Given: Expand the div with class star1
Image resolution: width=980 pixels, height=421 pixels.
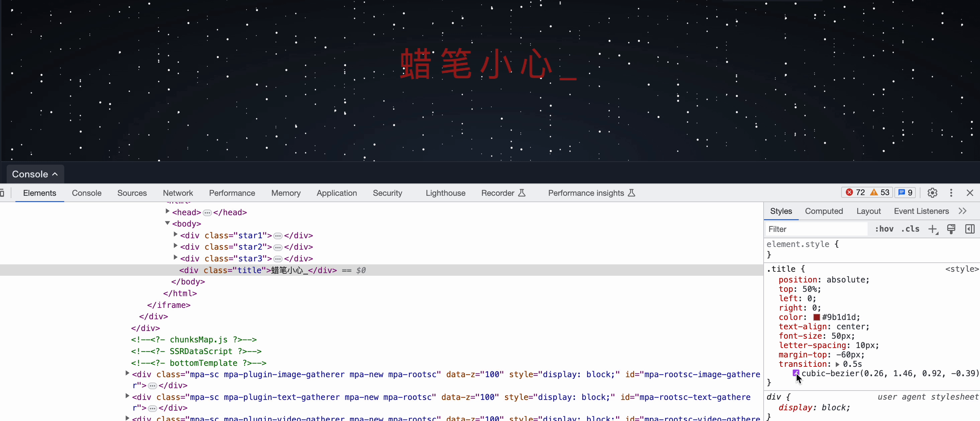Looking at the screenshot, I should pos(175,235).
